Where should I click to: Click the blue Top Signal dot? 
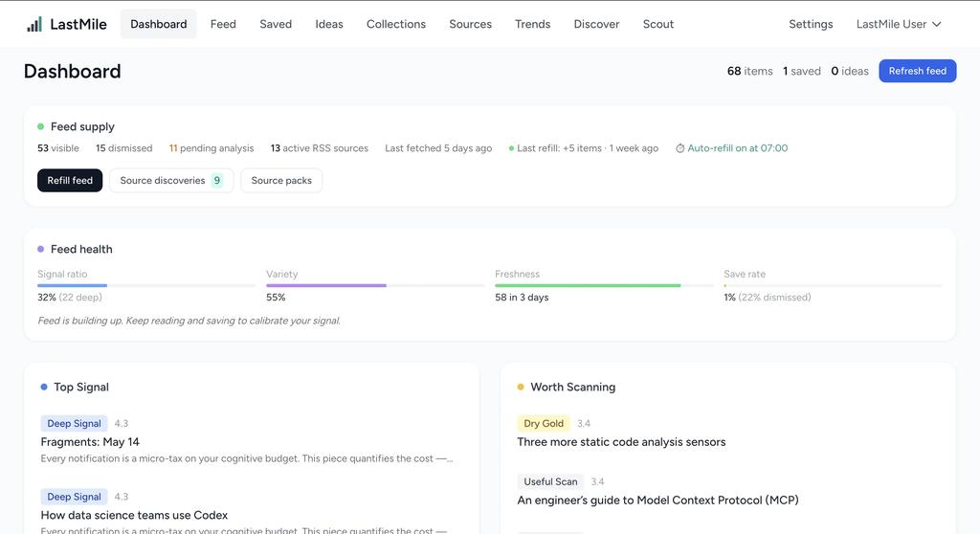[44, 387]
